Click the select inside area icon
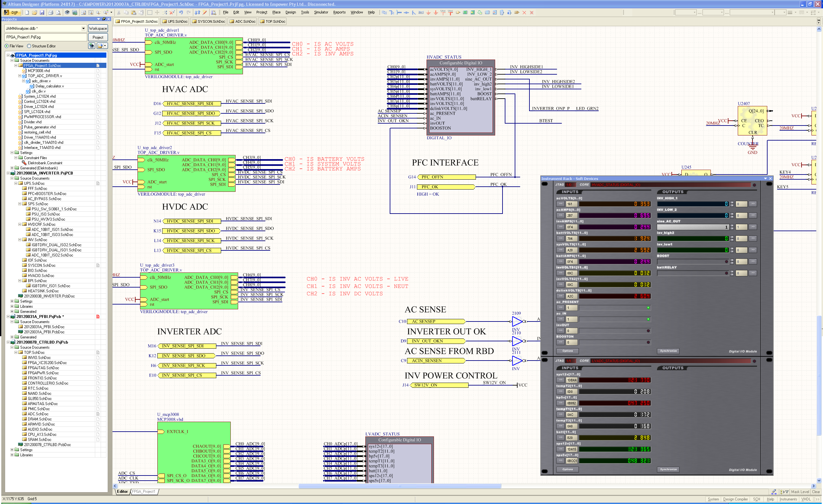The width and height of the screenshot is (823, 504). point(150,12)
